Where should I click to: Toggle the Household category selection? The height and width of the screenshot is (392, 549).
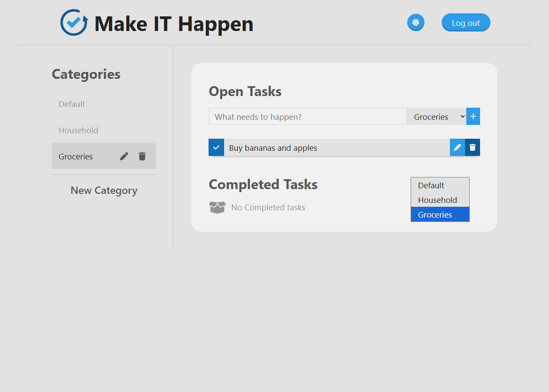pos(78,130)
